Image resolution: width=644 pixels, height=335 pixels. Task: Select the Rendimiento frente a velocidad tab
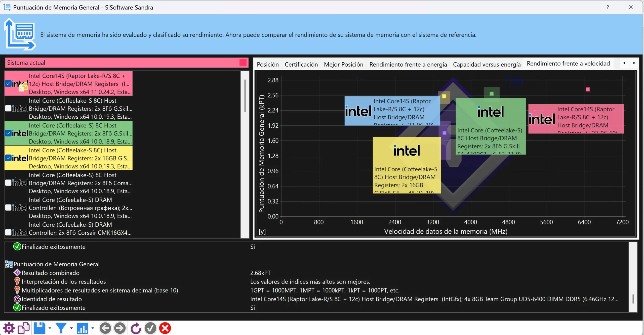(568, 63)
